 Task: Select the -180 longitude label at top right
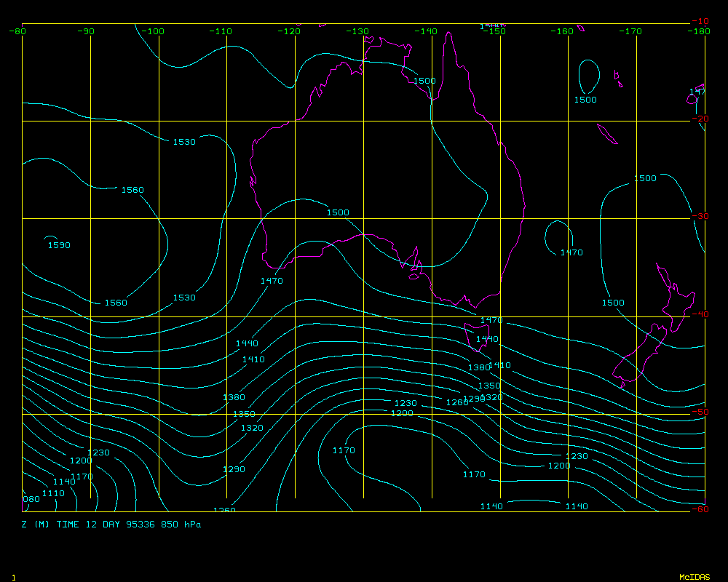(699, 31)
